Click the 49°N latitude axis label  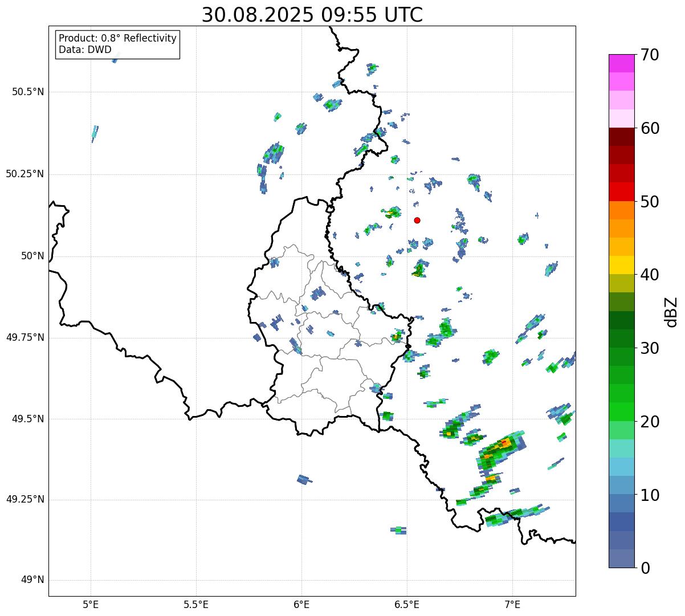(x=32, y=580)
